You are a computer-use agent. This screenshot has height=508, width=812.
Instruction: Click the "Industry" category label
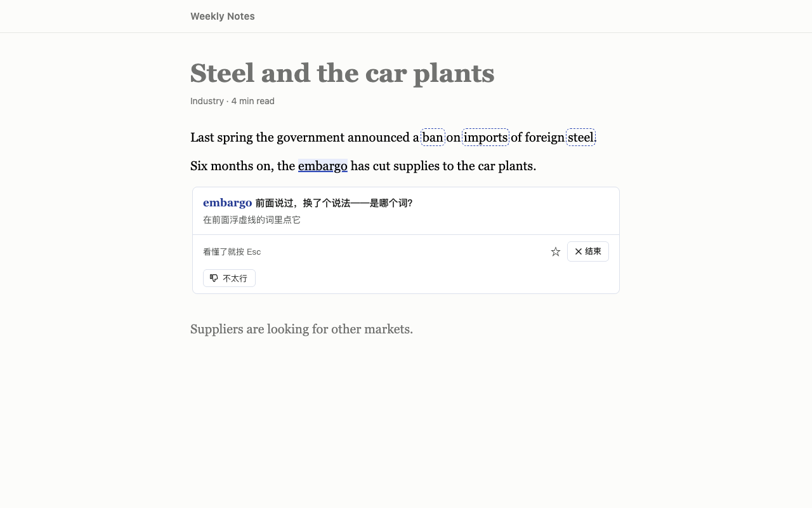[x=207, y=101]
